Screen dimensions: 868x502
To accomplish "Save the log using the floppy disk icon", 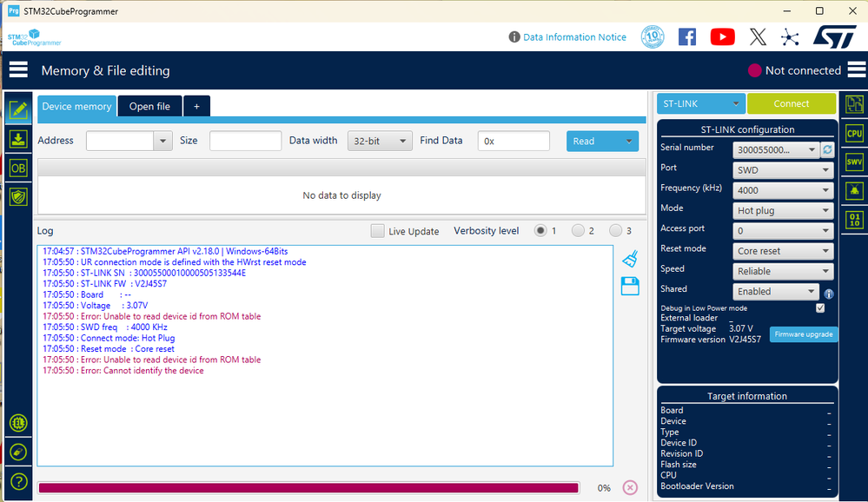I will 630,287.
